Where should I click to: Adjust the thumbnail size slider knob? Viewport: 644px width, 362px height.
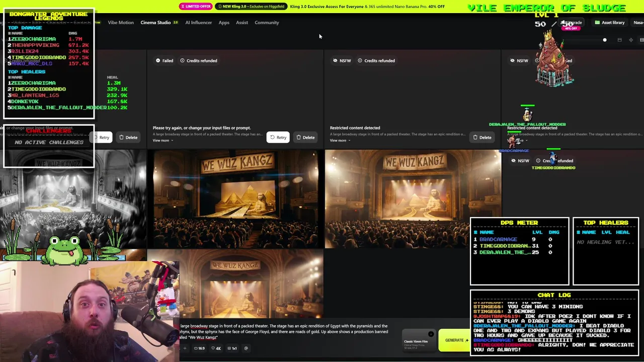(x=605, y=40)
